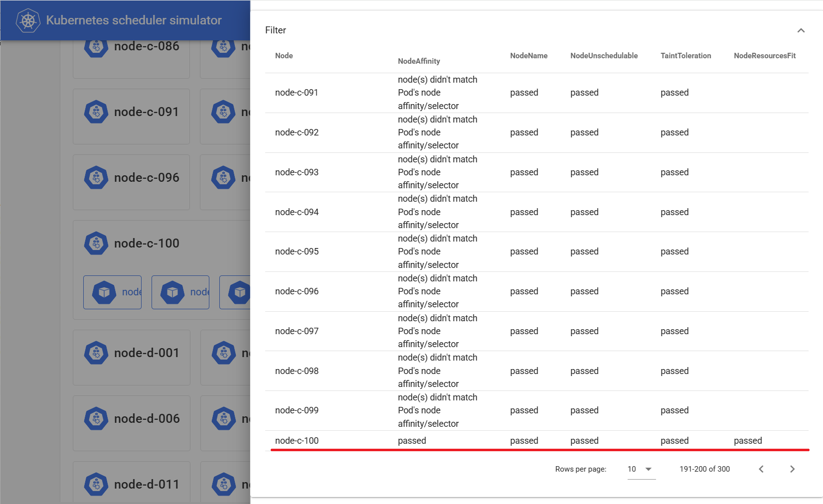Open the node-d-011 card title

tap(147, 485)
